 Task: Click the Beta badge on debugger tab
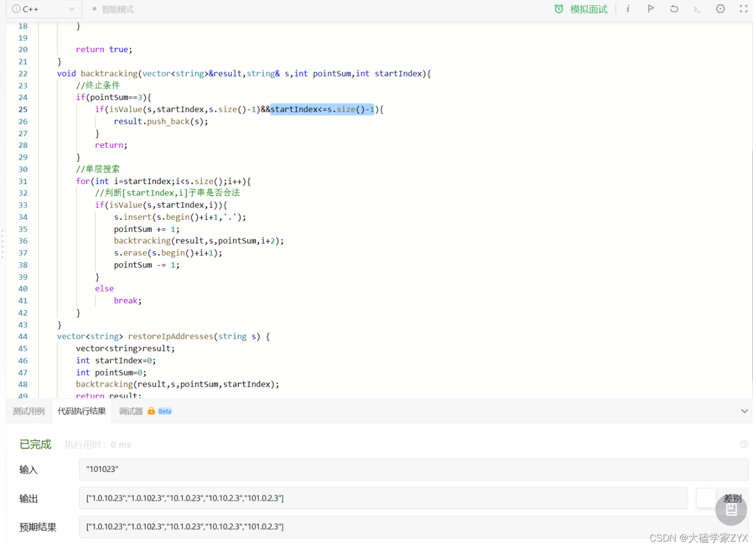point(165,411)
